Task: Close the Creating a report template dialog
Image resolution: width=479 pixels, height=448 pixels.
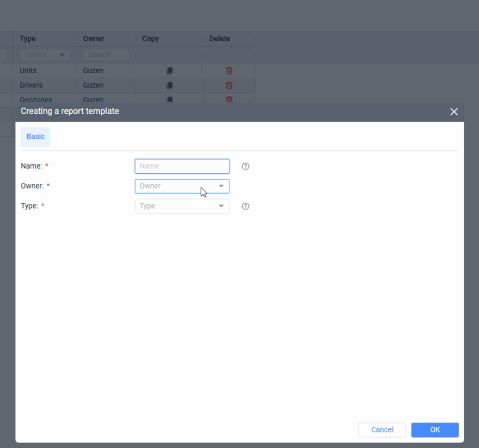Action: pyautogui.click(x=453, y=112)
